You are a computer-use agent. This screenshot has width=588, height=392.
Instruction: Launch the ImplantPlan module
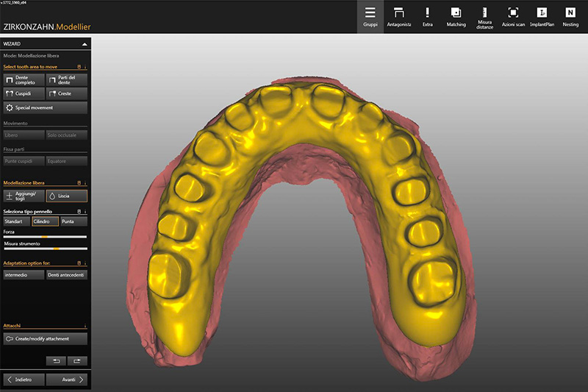pyautogui.click(x=542, y=16)
